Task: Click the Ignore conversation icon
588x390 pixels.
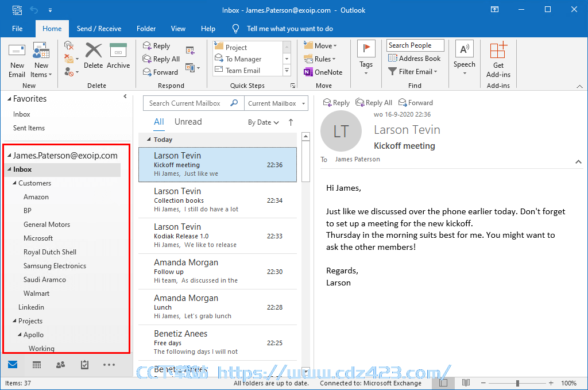Action: tap(69, 46)
